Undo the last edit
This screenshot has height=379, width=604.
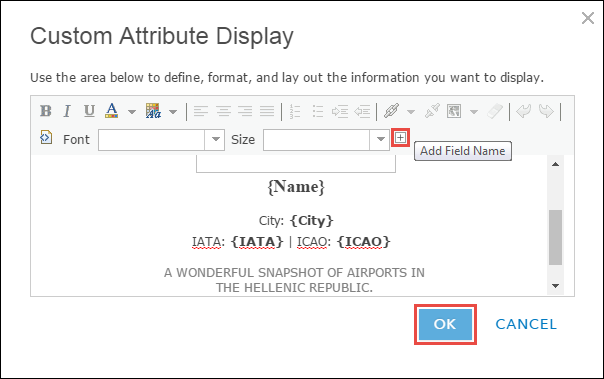pyautogui.click(x=523, y=111)
